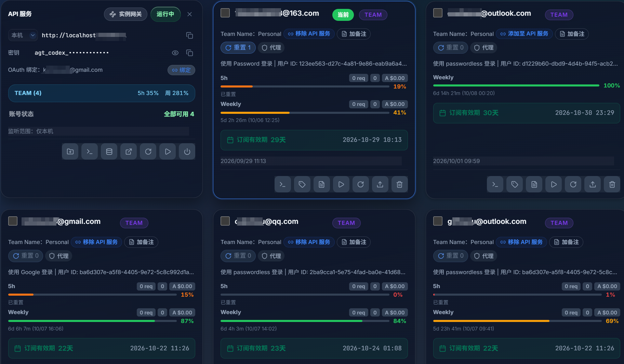Screen dimensions: 624x364
Task: Export the 163.com account
Action: (x=380, y=184)
